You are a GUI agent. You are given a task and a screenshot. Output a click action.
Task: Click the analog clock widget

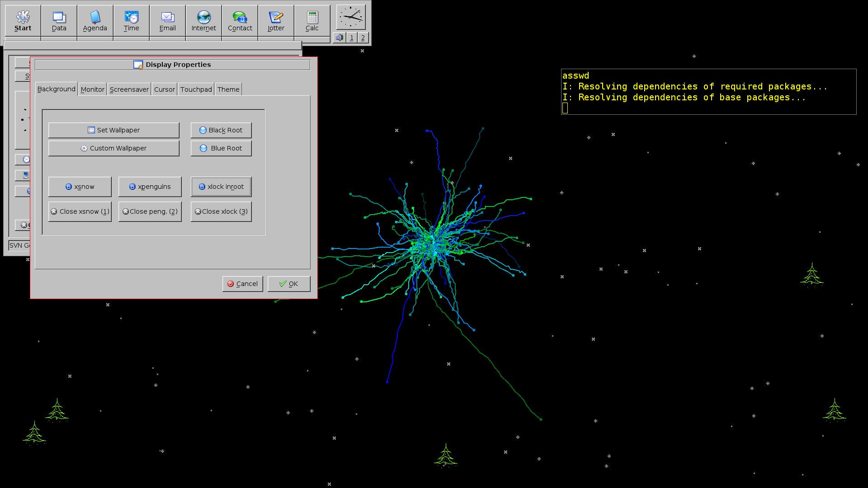(x=351, y=17)
